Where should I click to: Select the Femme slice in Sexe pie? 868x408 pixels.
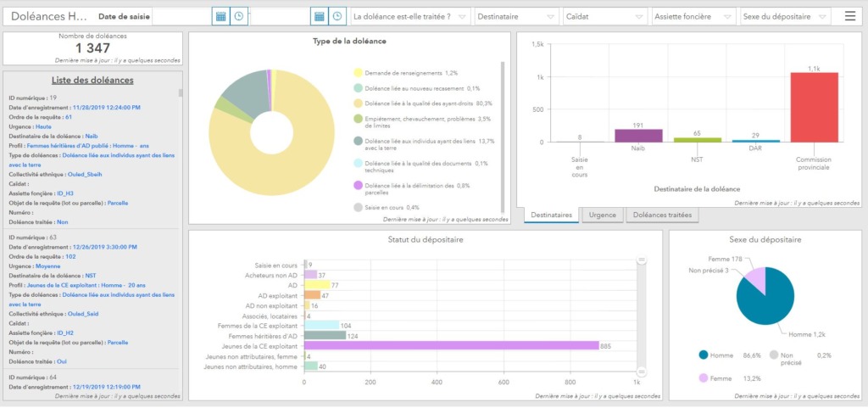click(x=756, y=280)
